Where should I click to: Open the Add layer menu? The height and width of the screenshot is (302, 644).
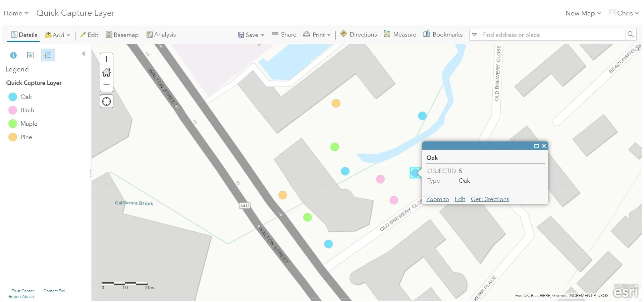coord(58,35)
